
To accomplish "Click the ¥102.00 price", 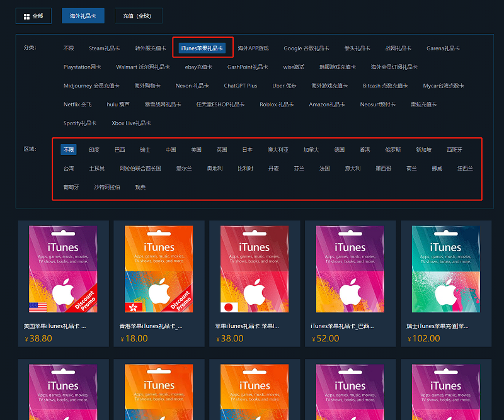I will (x=423, y=338).
